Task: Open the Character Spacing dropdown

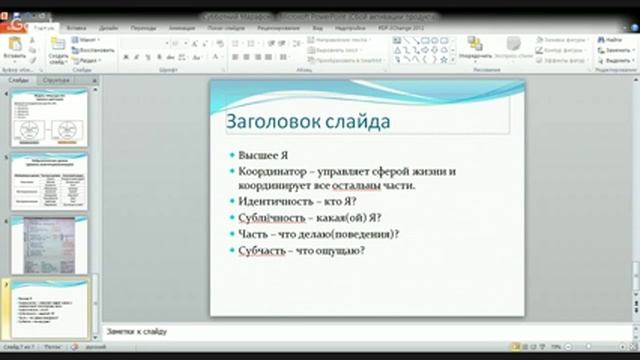Action: tap(183, 57)
